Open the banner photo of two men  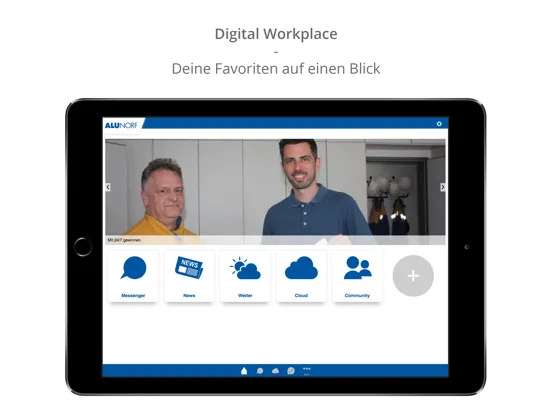click(275, 187)
